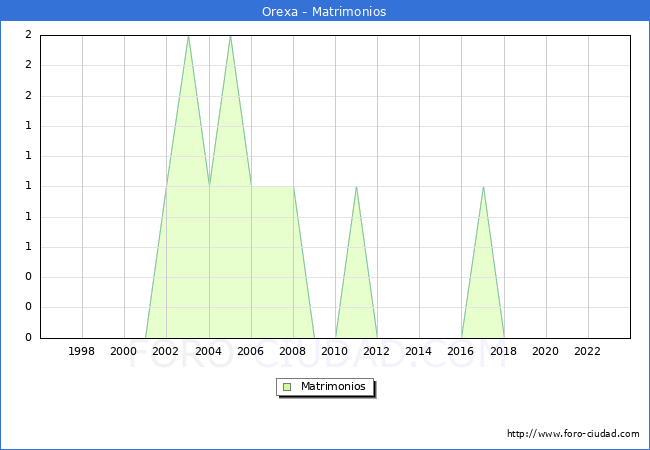The height and width of the screenshot is (450, 650).
Task: Click the 2022 x-axis label
Action: pos(588,351)
